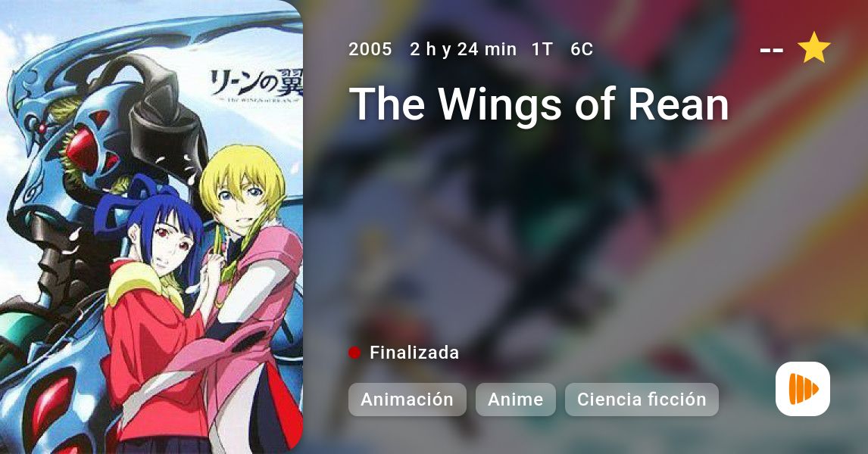Viewport: 868px width, 454px height.
Task: Click the 2005 release year
Action: click(x=370, y=49)
